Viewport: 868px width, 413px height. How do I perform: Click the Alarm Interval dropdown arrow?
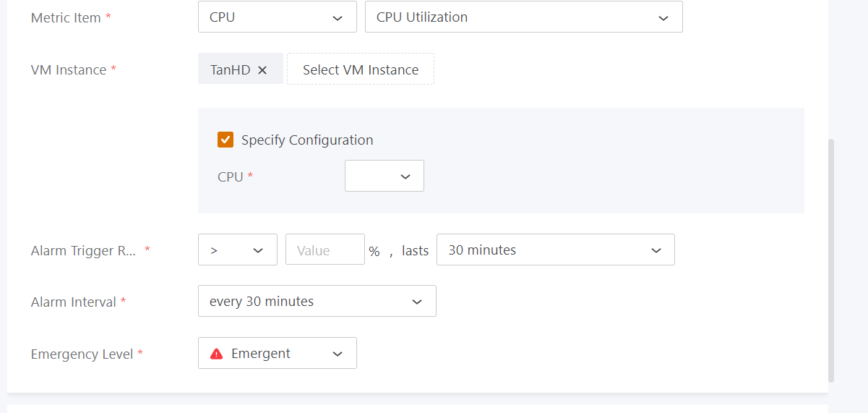pos(417,302)
